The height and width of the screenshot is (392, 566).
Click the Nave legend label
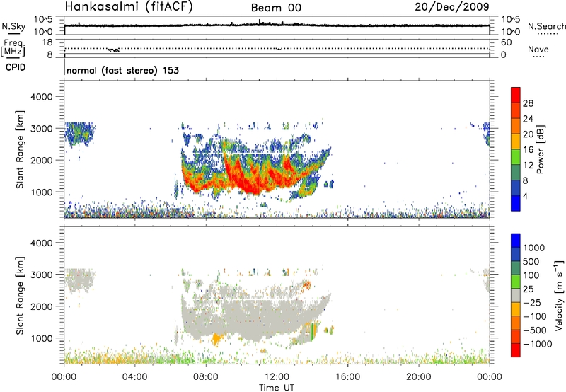tap(538, 50)
